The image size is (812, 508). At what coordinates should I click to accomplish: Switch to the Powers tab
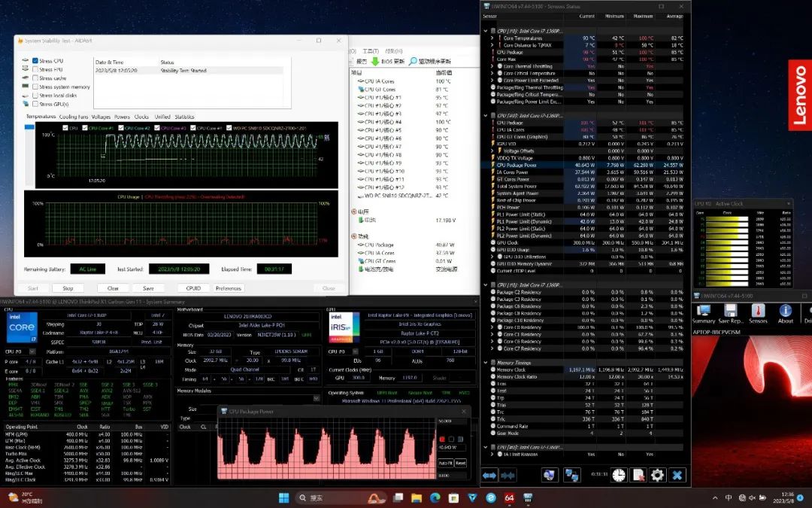123,117
